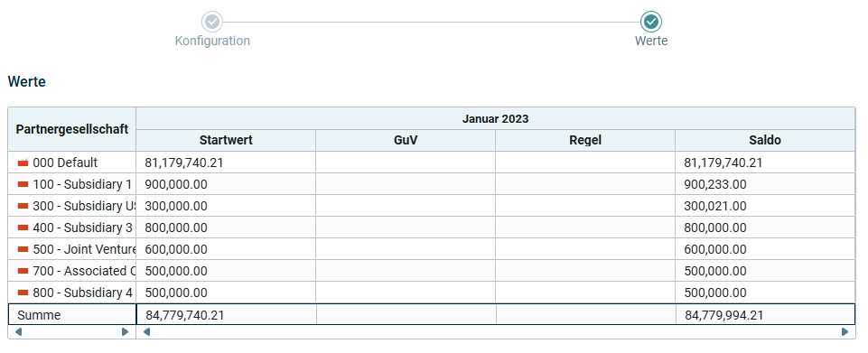Viewport: 868px width, 353px height.
Task: Click red icon beside 100 - Subsidiary 1
Action: click(23, 184)
